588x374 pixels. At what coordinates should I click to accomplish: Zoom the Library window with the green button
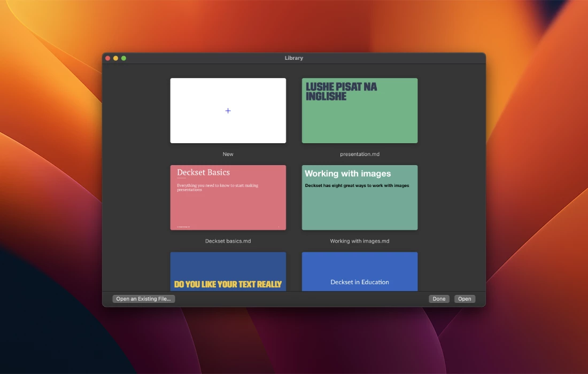click(123, 58)
